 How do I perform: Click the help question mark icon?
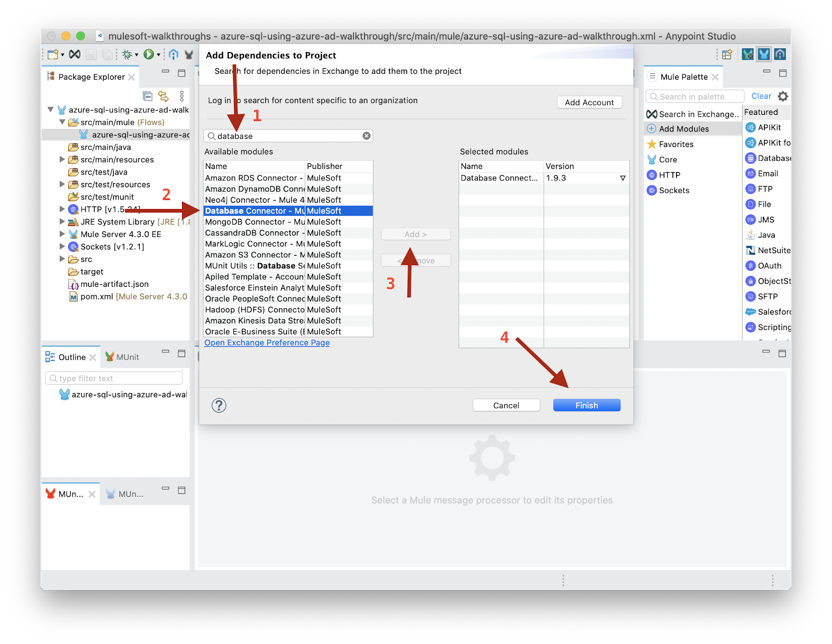point(219,405)
